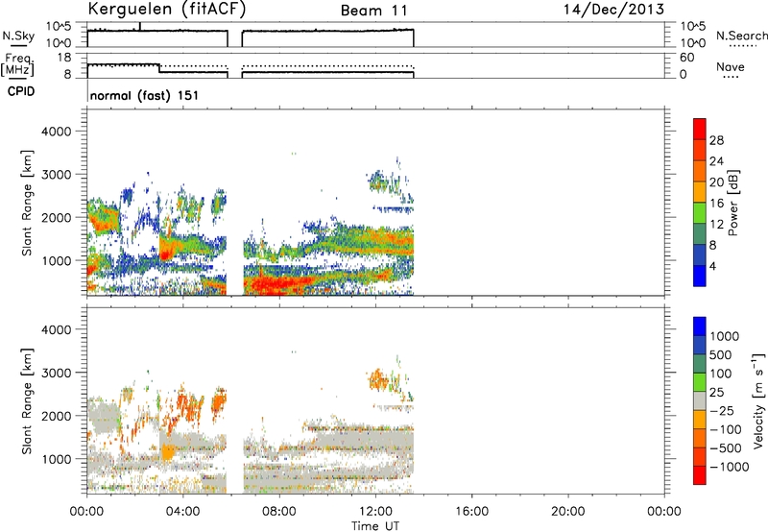The width and height of the screenshot is (768, 532).
Task: Click the 'N.Search' legend label
Action: coord(741,36)
